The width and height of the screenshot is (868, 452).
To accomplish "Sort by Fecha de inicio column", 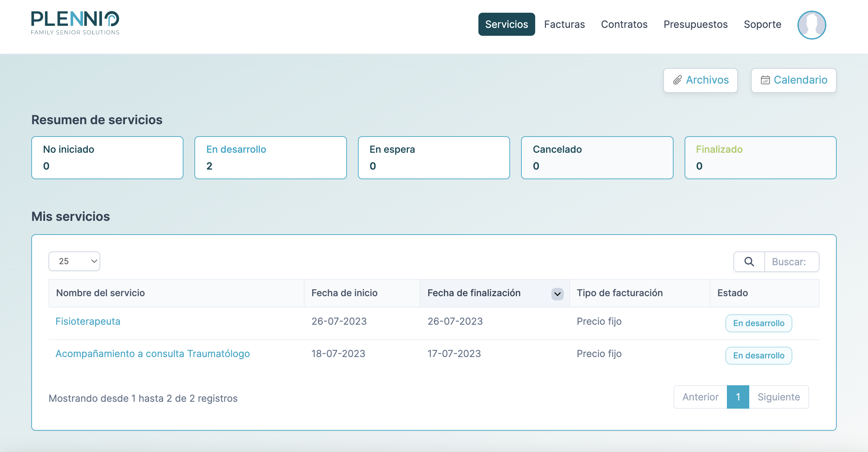I will tap(362, 293).
